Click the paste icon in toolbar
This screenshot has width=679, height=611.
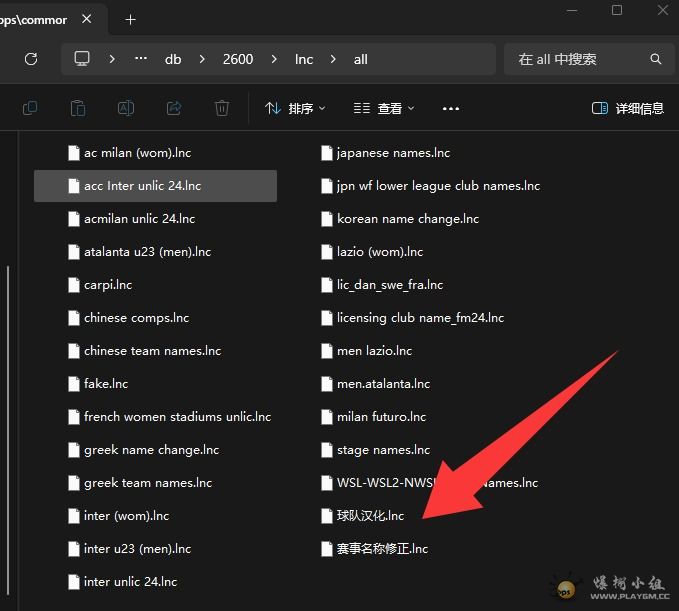tap(78, 108)
